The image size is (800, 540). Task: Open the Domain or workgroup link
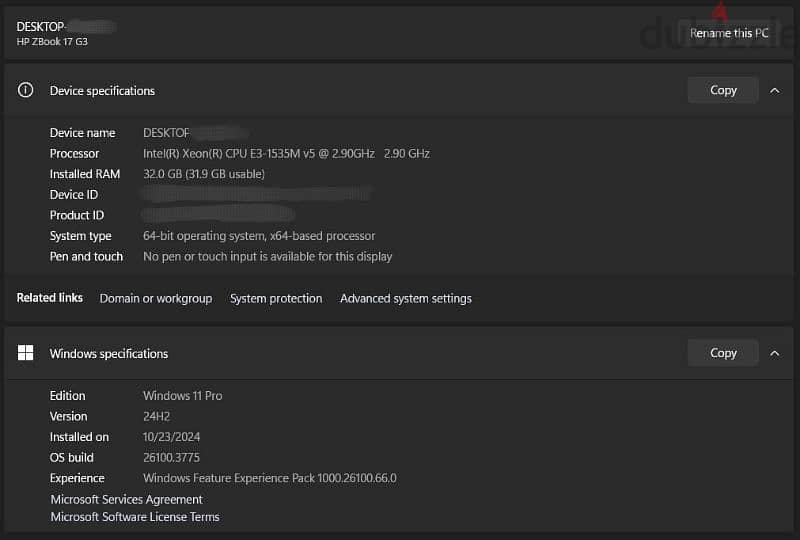156,299
